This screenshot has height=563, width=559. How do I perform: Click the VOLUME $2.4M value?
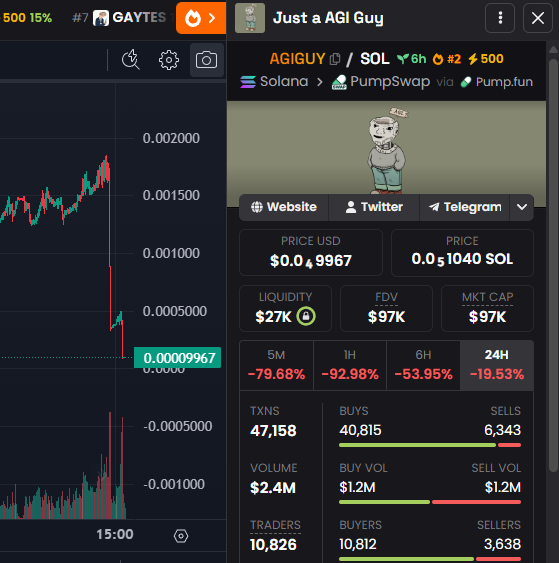coord(273,488)
